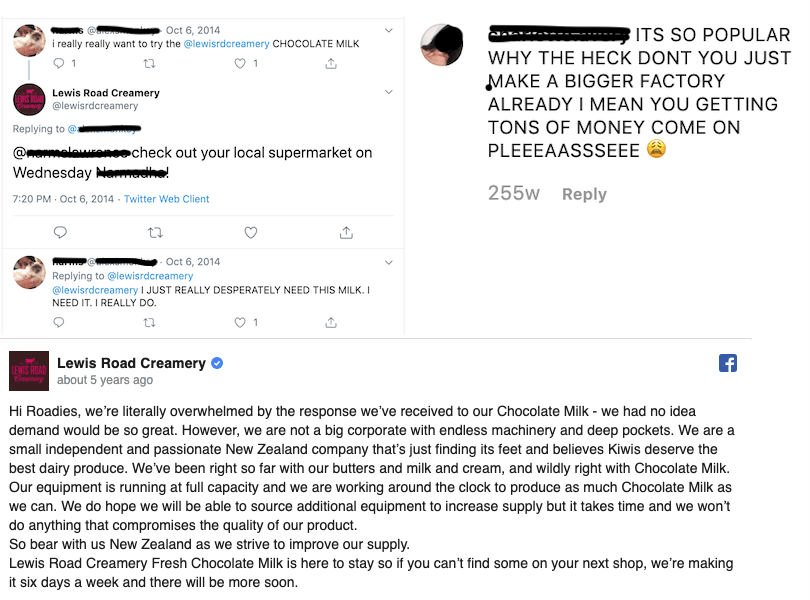Click the @lewisrdcreamery handle under the page name
Image resolution: width=810 pixels, height=600 pixels.
[x=95, y=106]
